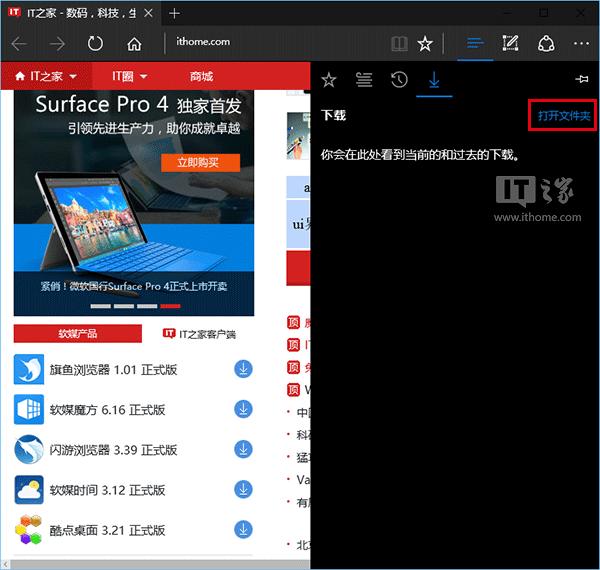
Task: Select the IT之家客户端 tab
Action: coord(199,334)
